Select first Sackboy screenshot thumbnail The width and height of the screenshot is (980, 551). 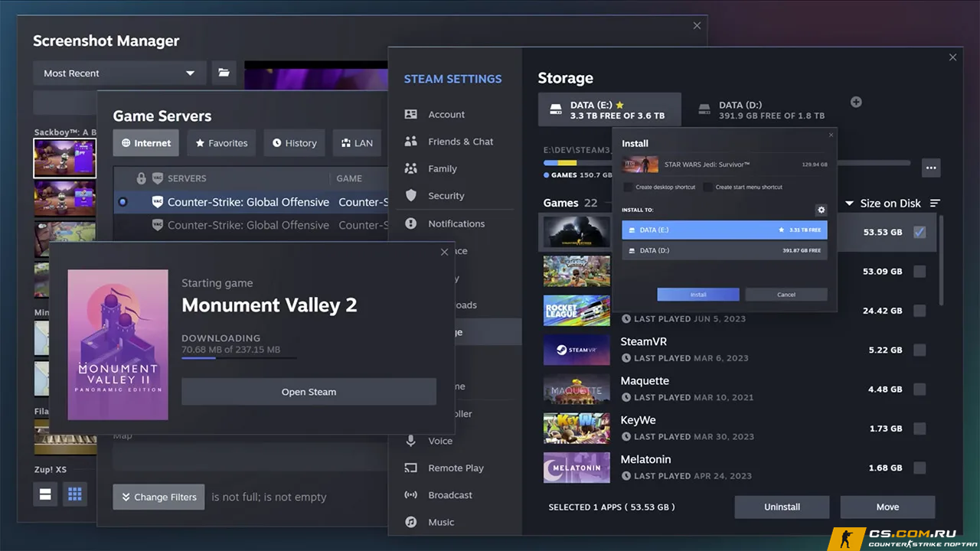coord(65,158)
